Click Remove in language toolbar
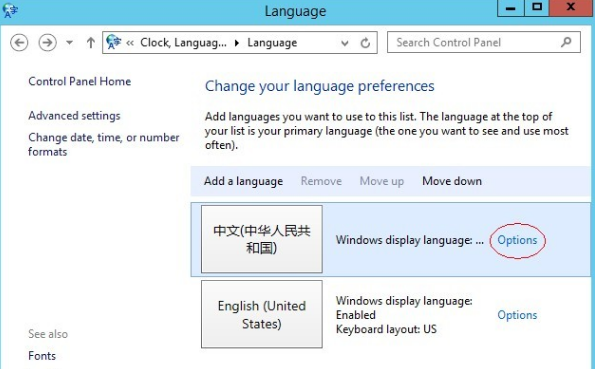The height and width of the screenshot is (369, 595). point(321,181)
